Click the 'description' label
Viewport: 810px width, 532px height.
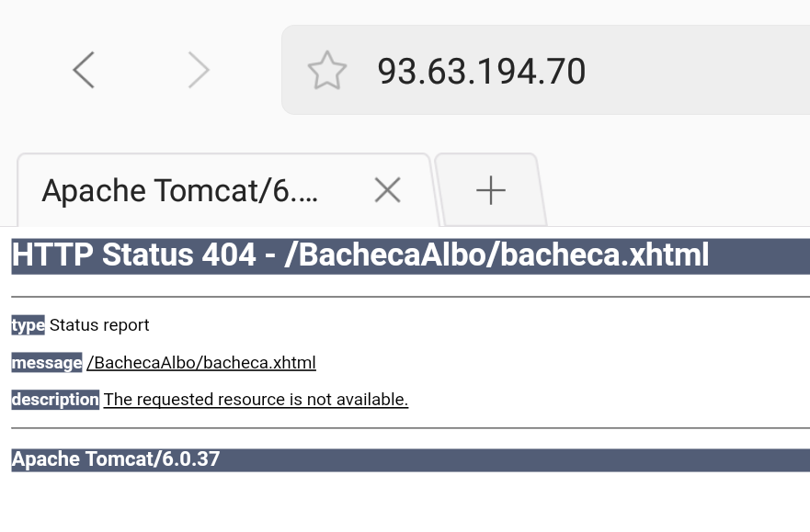(55, 400)
